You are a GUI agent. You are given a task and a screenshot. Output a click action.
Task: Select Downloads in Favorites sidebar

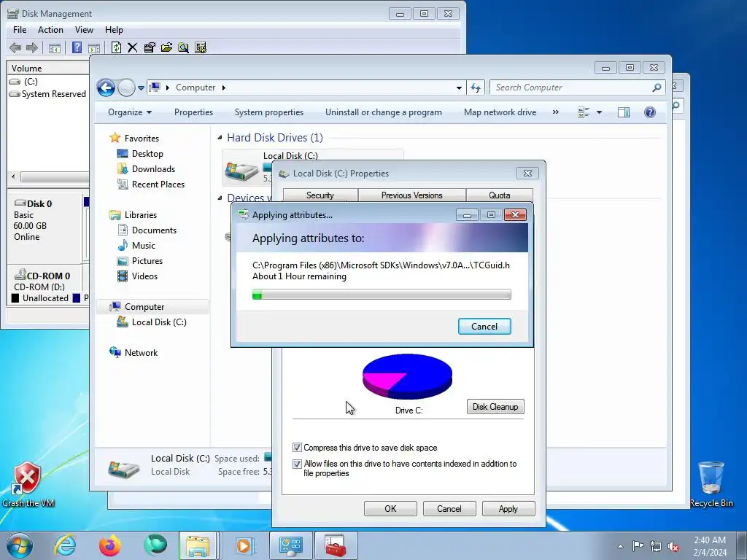click(153, 169)
